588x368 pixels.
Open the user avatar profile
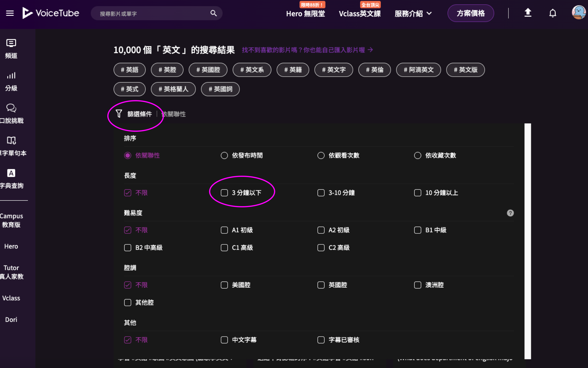[x=578, y=13]
